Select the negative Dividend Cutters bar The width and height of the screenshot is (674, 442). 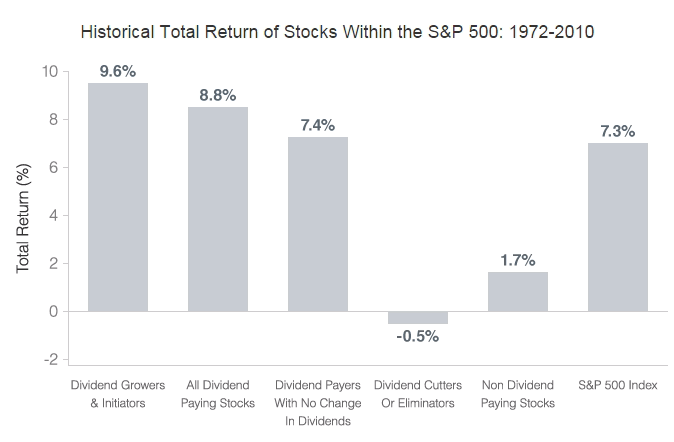pos(418,317)
